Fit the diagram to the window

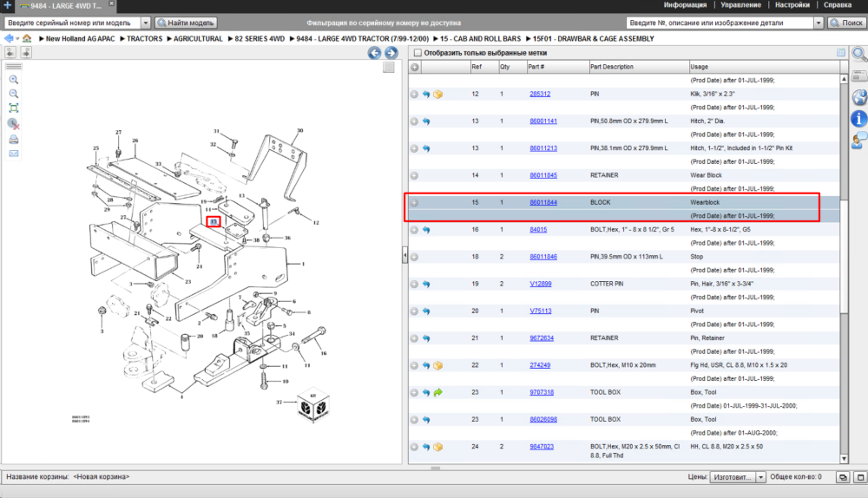point(14,108)
